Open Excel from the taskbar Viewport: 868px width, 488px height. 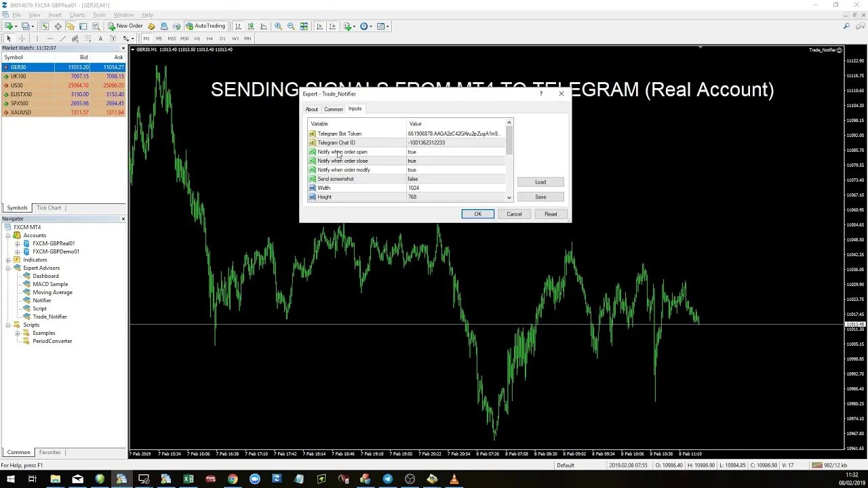[188, 479]
